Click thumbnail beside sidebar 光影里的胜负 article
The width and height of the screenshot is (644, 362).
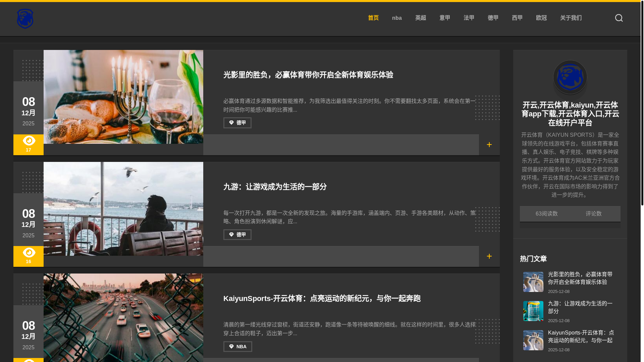[533, 282]
